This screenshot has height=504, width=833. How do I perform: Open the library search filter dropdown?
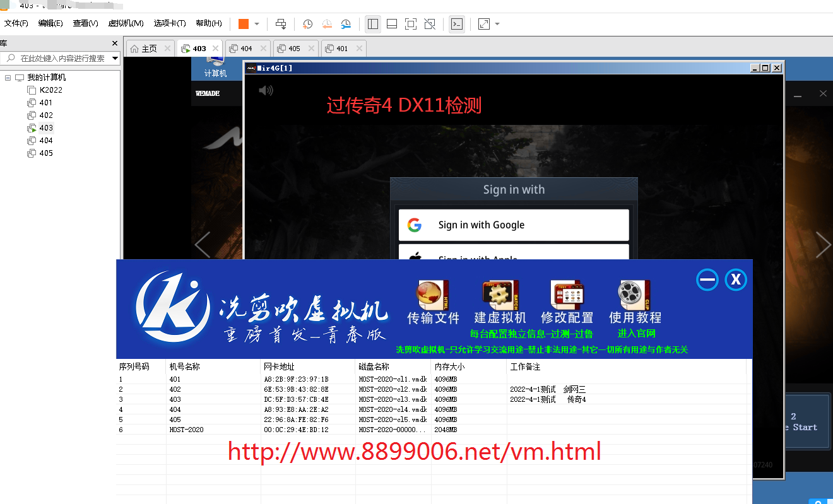coord(115,58)
